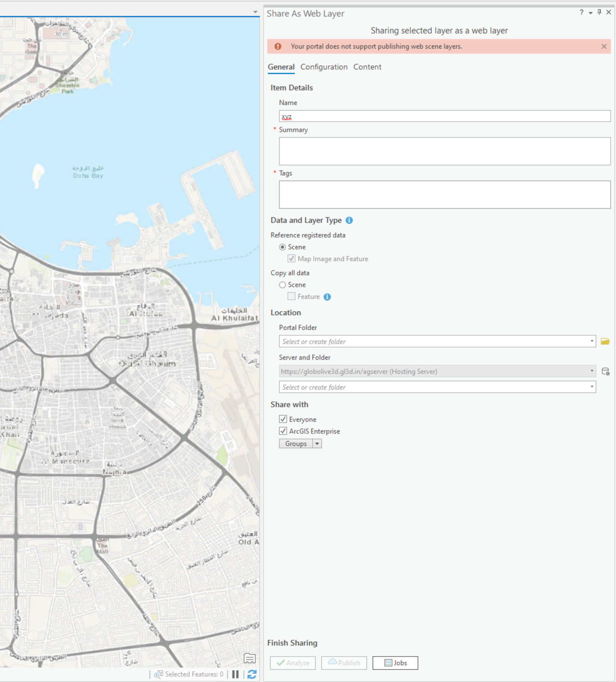The width and height of the screenshot is (616, 682).
Task: Click the info icon next to Feature
Action: click(326, 297)
